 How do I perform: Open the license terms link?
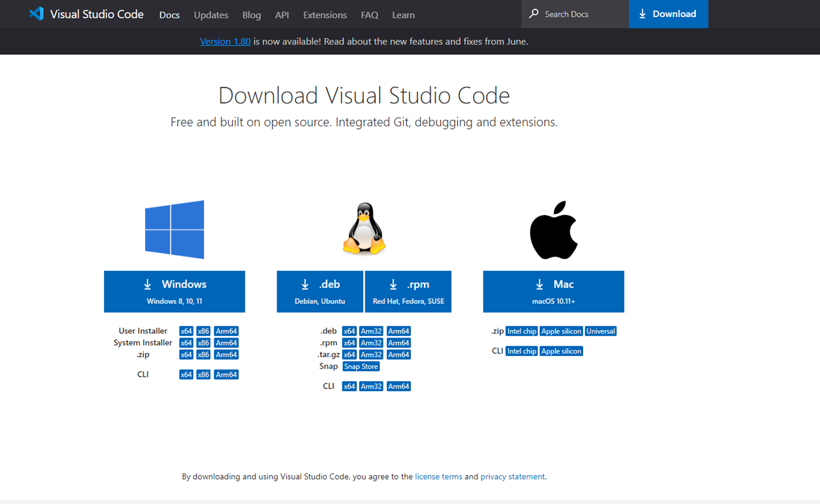pyautogui.click(x=438, y=477)
